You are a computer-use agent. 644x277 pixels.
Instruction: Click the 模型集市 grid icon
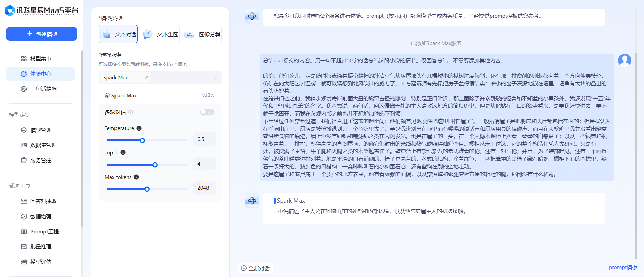24,59
